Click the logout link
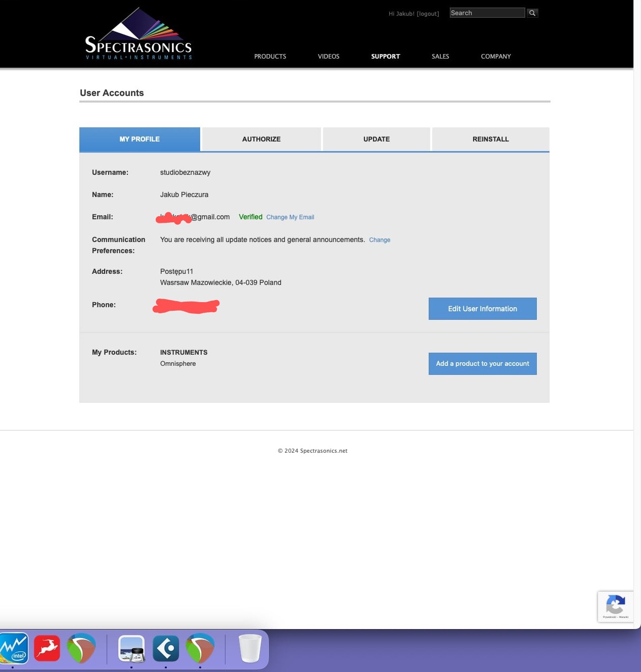Viewport: 641px width, 672px height. click(428, 14)
